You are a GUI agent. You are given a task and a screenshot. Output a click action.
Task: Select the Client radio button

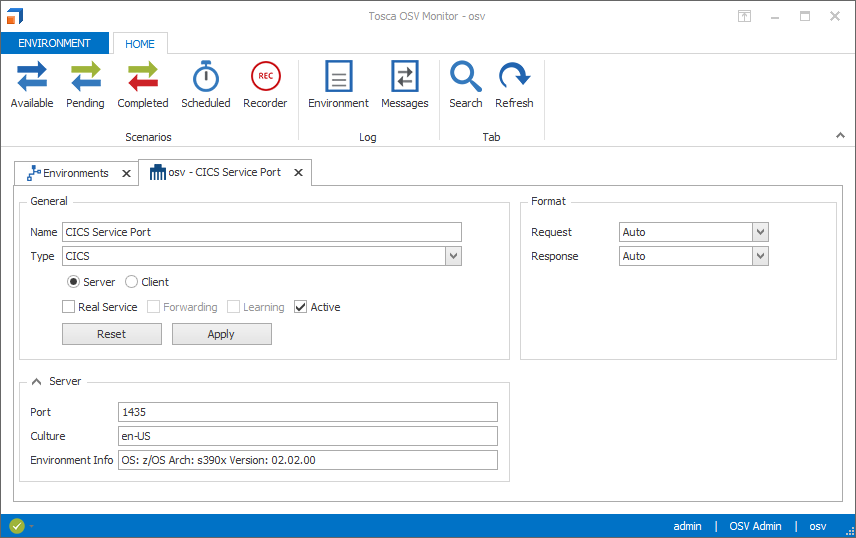pos(131,282)
